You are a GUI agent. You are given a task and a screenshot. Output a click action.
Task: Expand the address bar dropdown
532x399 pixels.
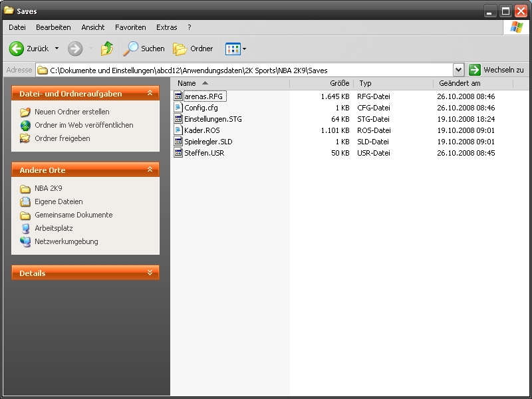click(458, 70)
